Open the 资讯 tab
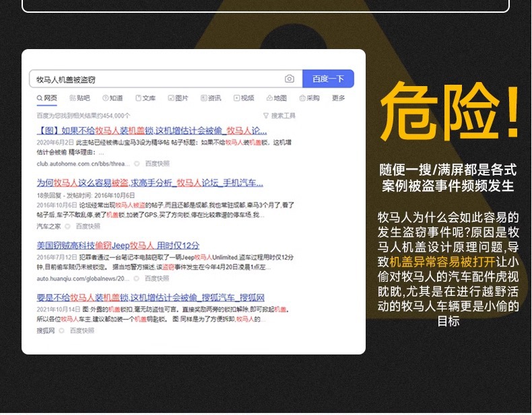The image size is (532, 415). click(211, 98)
